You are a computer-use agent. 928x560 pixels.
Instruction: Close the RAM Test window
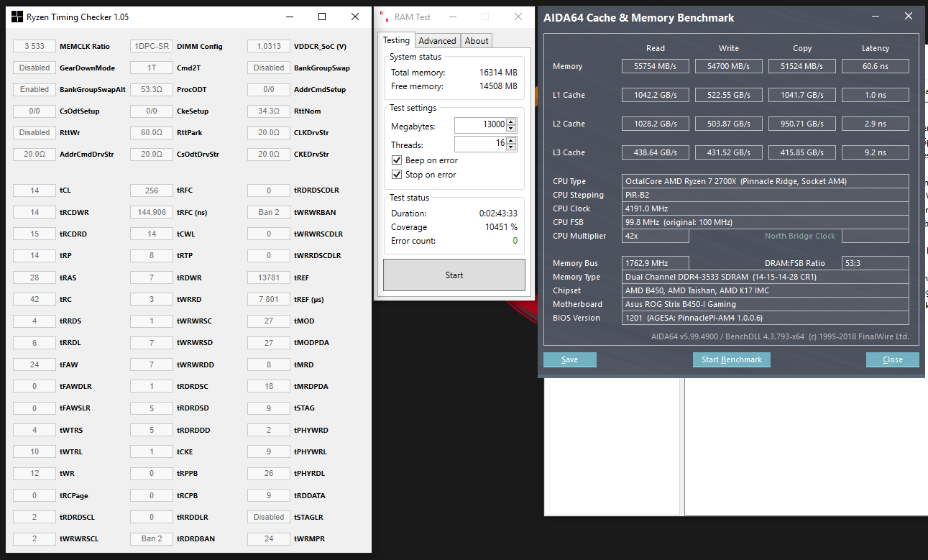pos(518,17)
